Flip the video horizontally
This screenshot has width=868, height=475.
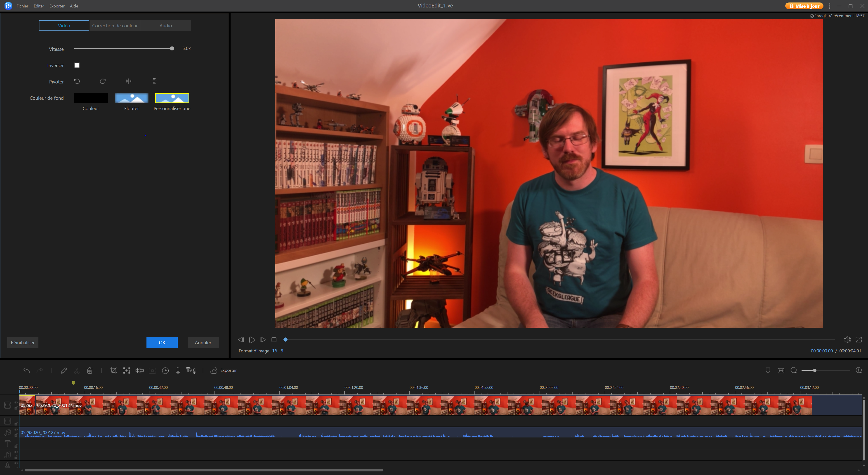[x=129, y=81]
